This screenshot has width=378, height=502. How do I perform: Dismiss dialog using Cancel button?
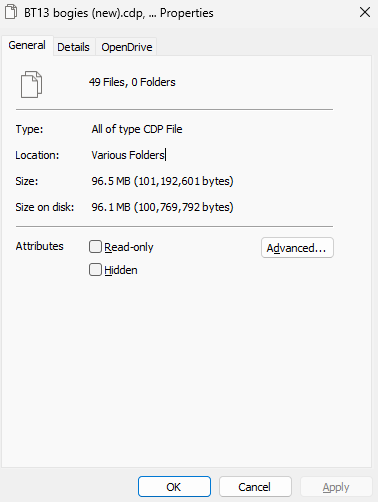(x=255, y=487)
